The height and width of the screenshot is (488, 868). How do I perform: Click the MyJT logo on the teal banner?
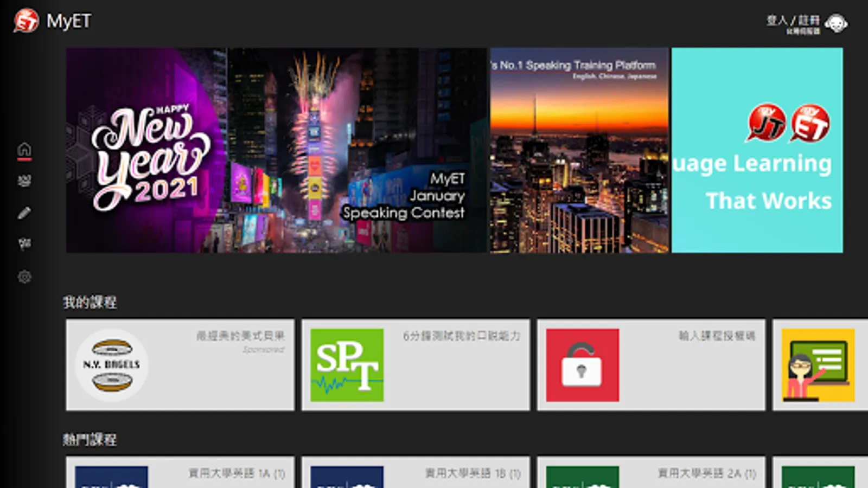tap(765, 123)
